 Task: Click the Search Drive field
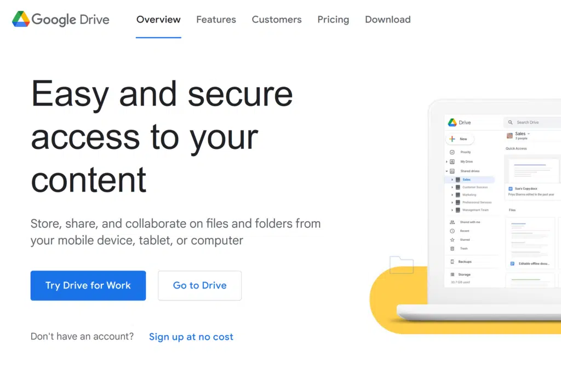pos(534,123)
